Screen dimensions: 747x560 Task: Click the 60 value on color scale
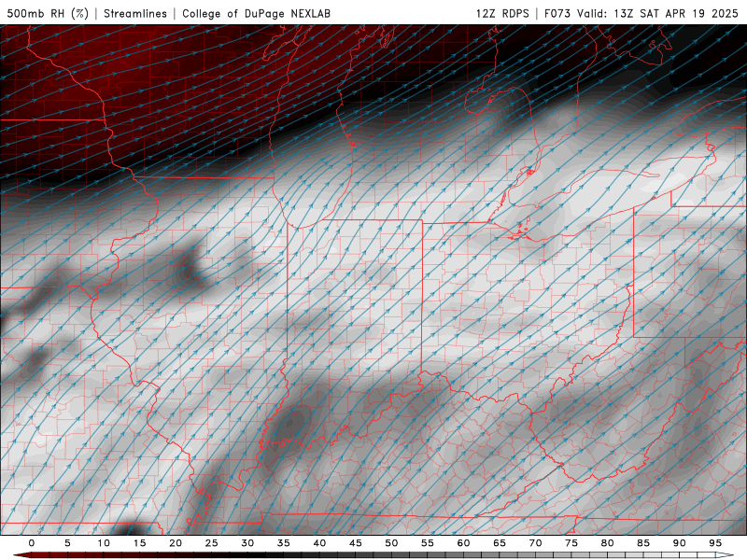pos(463,543)
